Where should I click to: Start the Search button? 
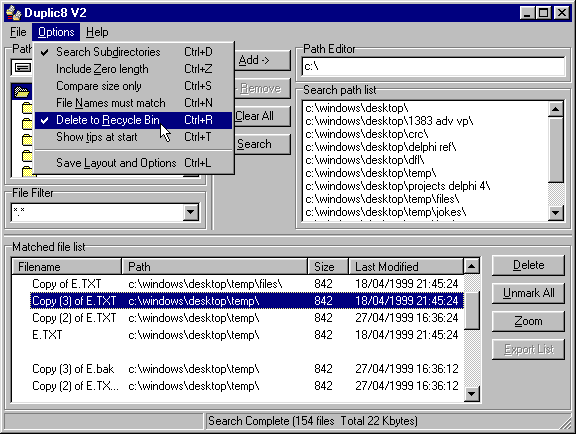tap(262, 144)
